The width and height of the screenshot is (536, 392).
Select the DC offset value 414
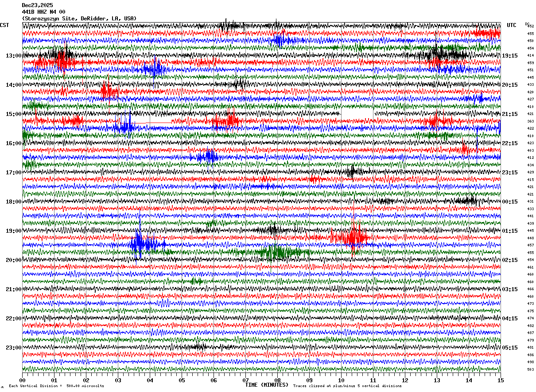(x=530, y=56)
